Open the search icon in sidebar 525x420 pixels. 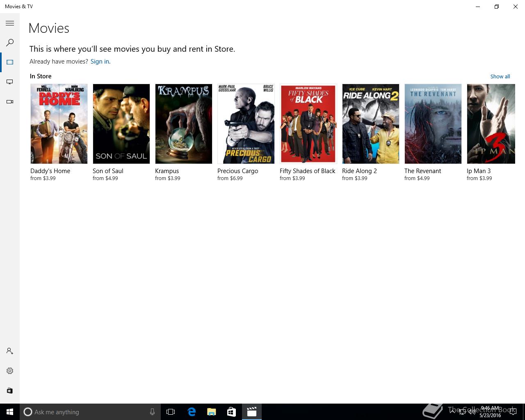[x=10, y=43]
